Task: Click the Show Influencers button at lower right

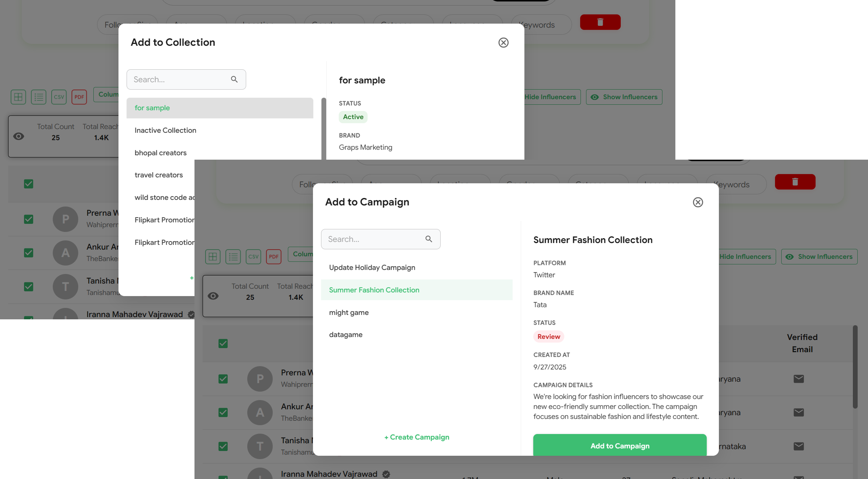Action: point(819,257)
